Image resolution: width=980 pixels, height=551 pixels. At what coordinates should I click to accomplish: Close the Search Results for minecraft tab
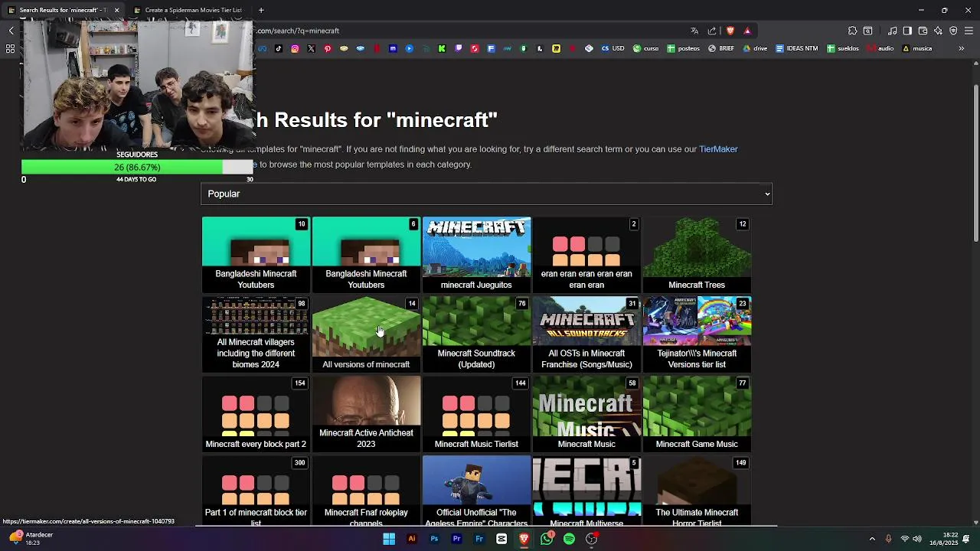[x=116, y=10]
